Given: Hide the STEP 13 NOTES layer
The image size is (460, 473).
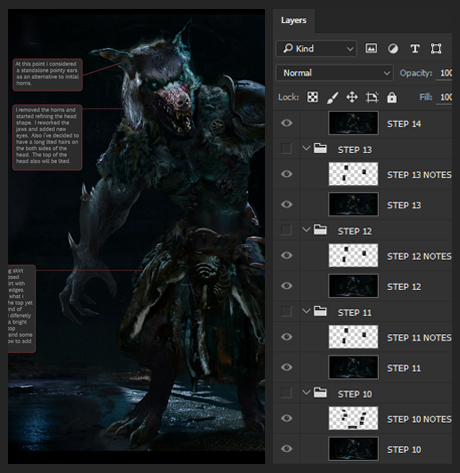Looking at the screenshot, I should (x=286, y=174).
